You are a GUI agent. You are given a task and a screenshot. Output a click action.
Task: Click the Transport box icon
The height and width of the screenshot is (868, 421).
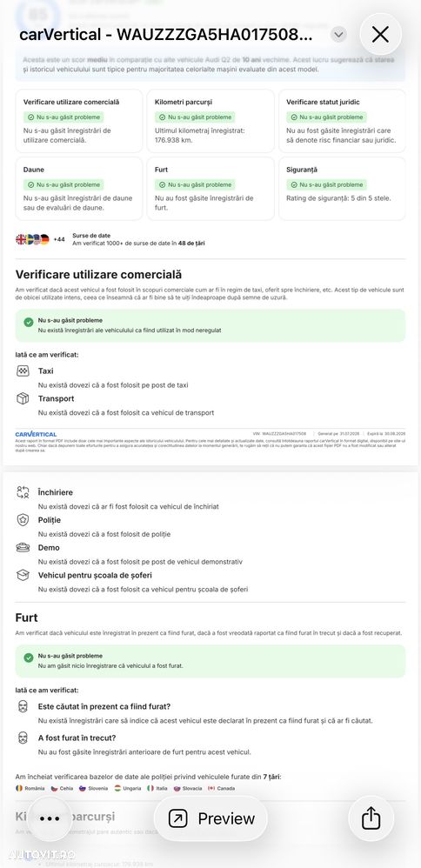(23, 398)
